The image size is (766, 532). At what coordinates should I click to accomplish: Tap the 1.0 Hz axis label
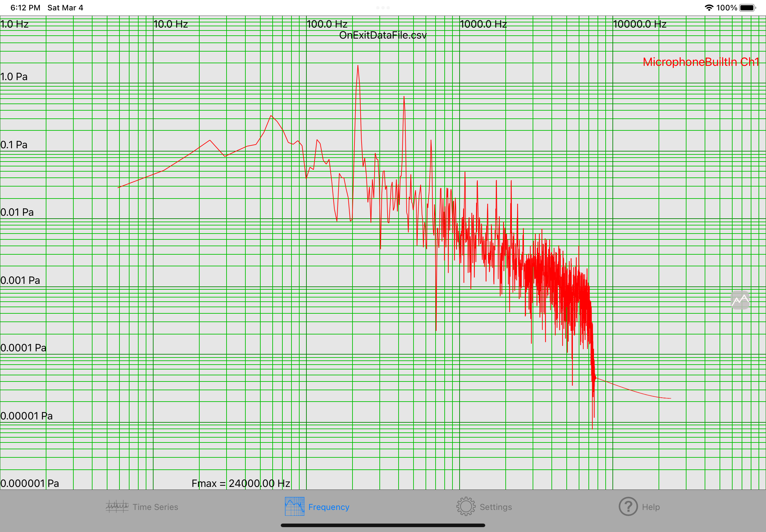pyautogui.click(x=14, y=24)
